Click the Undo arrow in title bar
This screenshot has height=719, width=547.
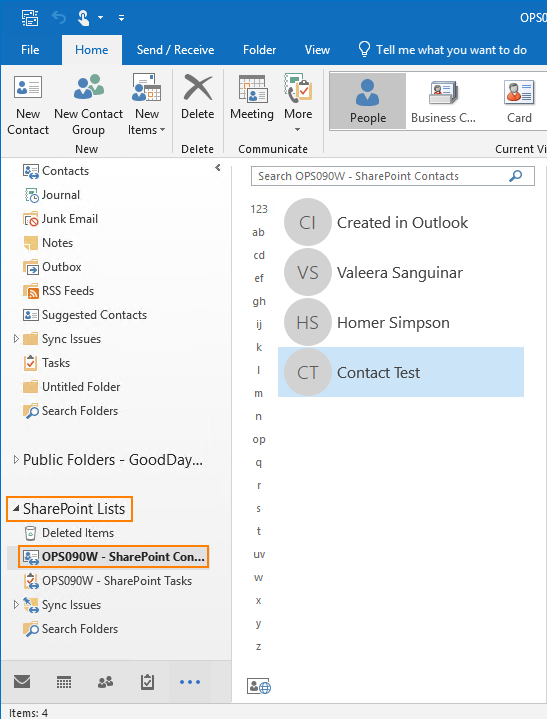click(x=59, y=18)
